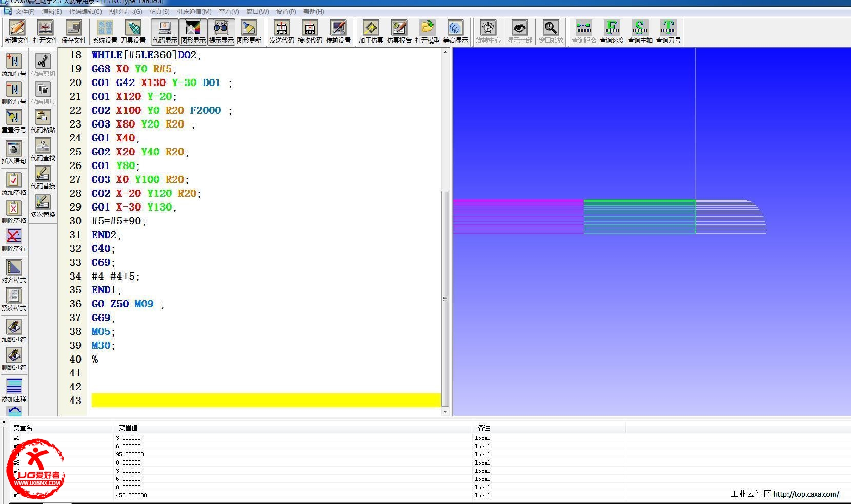The height and width of the screenshot is (504, 851).
Task: Refresh graphics with 图形更新
Action: click(x=249, y=32)
